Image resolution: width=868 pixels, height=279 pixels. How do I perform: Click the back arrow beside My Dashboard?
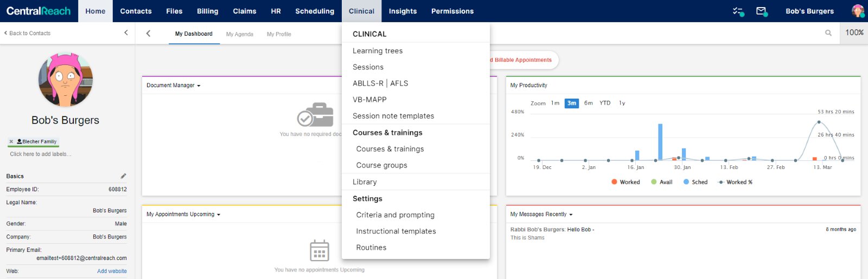[x=148, y=34]
